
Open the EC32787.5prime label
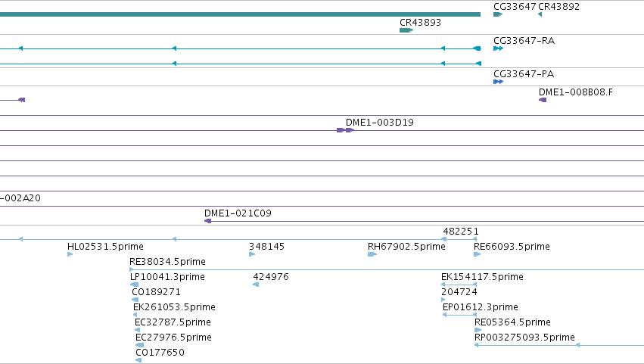tap(173, 322)
